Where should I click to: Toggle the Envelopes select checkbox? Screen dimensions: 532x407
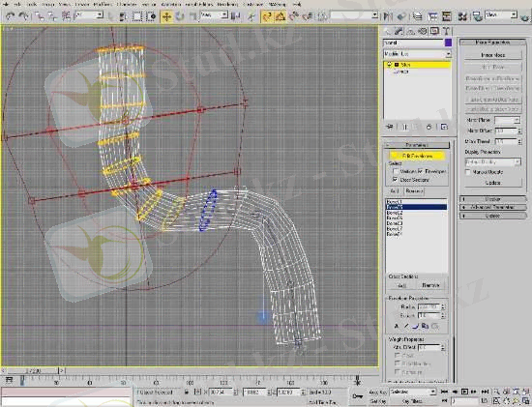(421, 171)
